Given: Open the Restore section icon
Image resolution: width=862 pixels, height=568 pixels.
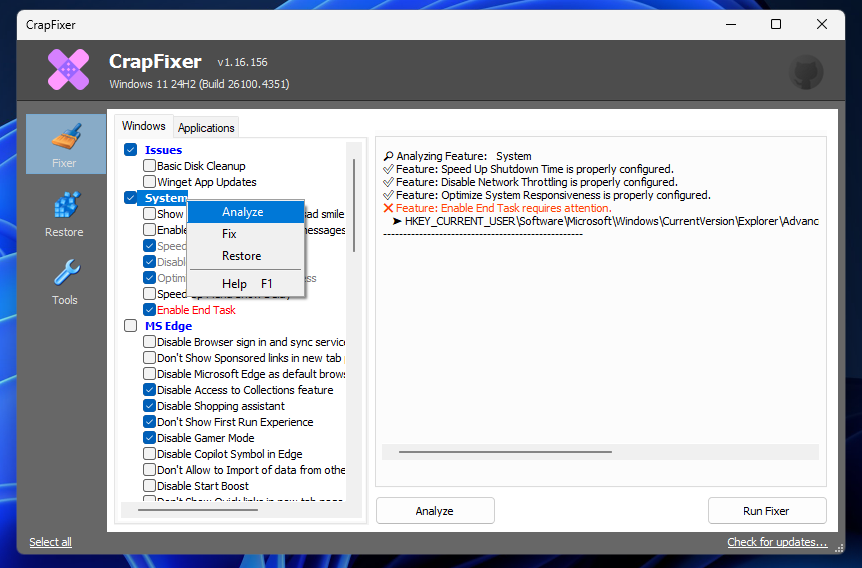Looking at the screenshot, I should pos(65,213).
